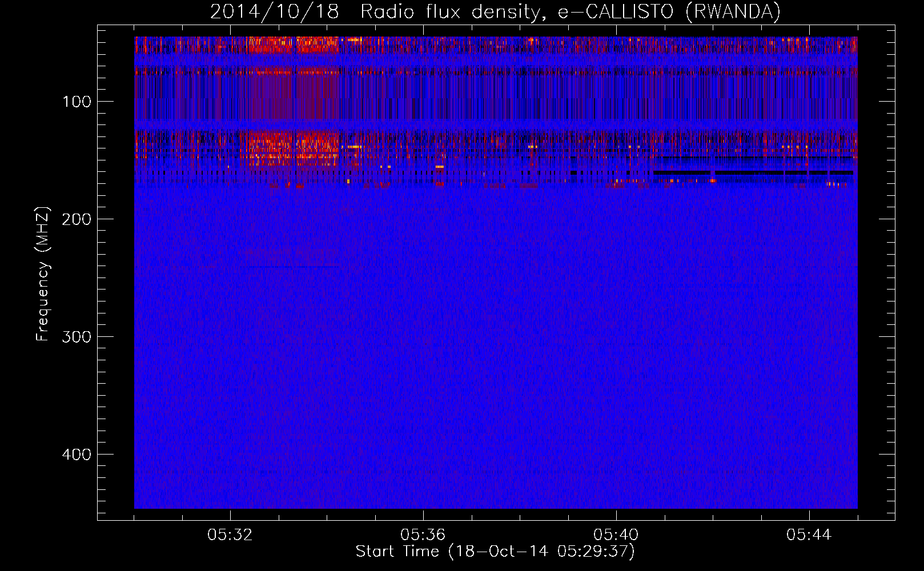Click the 05:32 time tick label
The image size is (924, 571).
tap(230, 535)
